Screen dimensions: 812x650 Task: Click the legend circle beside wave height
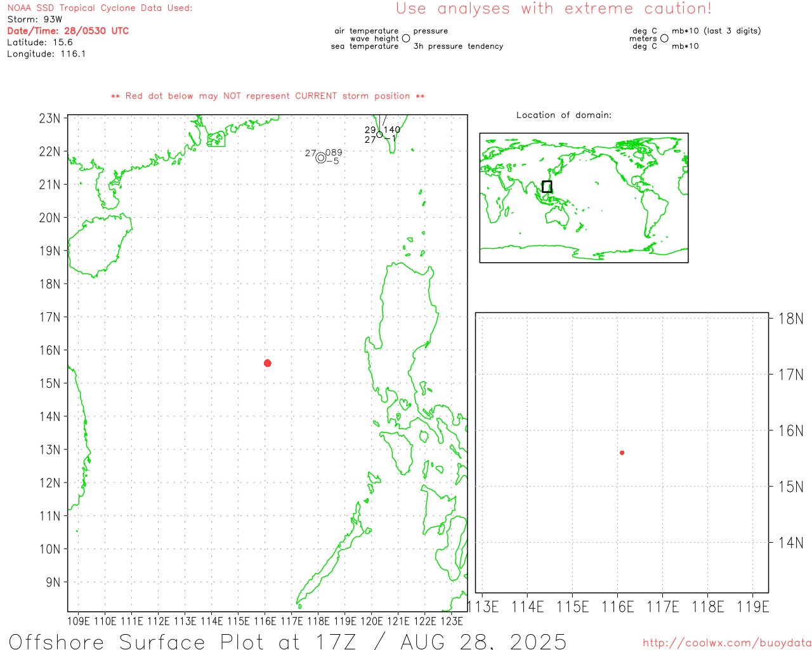[406, 38]
